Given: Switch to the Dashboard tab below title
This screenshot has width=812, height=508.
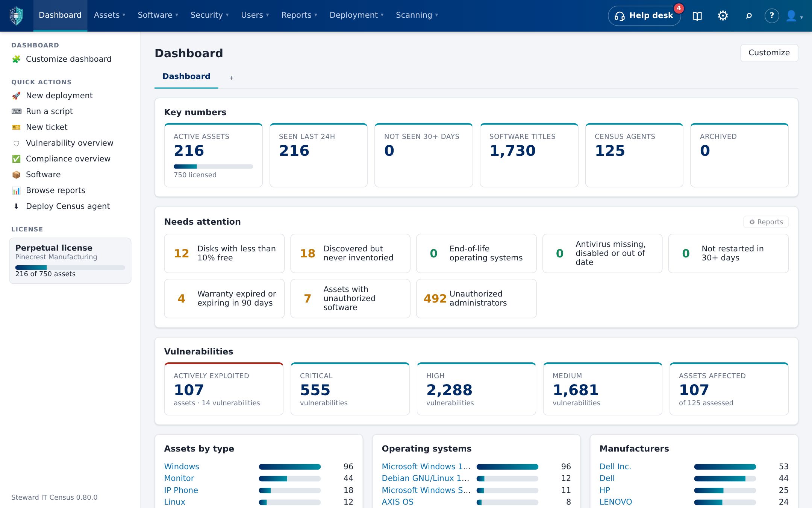Looking at the screenshot, I should (186, 76).
